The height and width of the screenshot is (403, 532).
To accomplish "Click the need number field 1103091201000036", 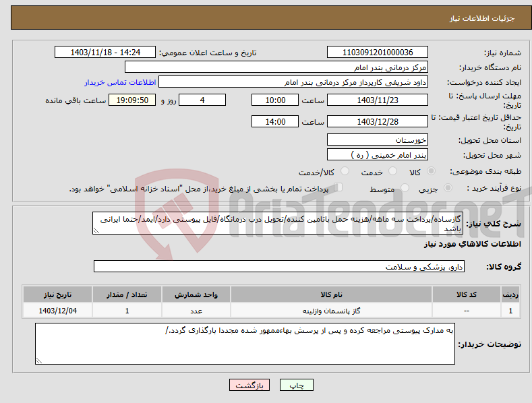I will tap(378, 53).
